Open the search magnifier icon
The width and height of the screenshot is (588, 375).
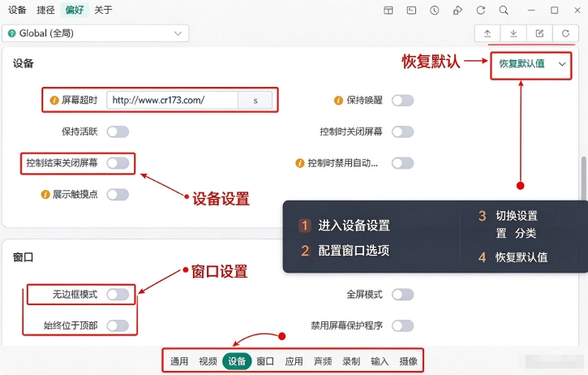pos(504,10)
